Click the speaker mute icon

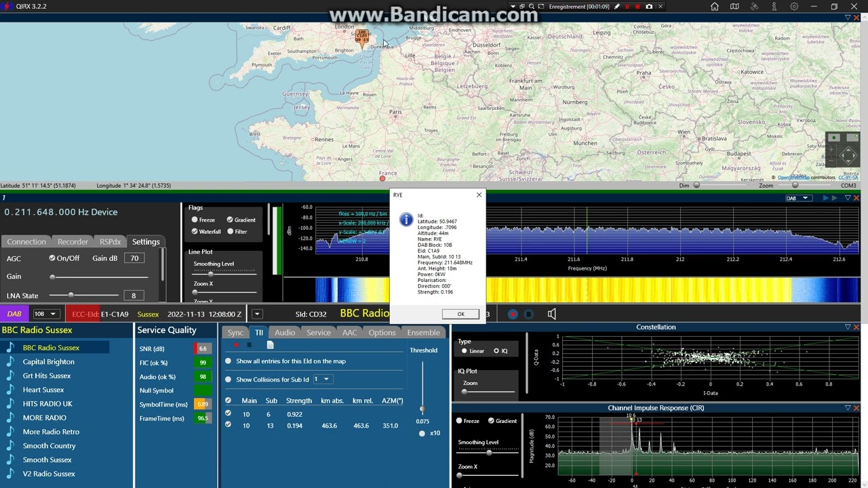[552, 314]
